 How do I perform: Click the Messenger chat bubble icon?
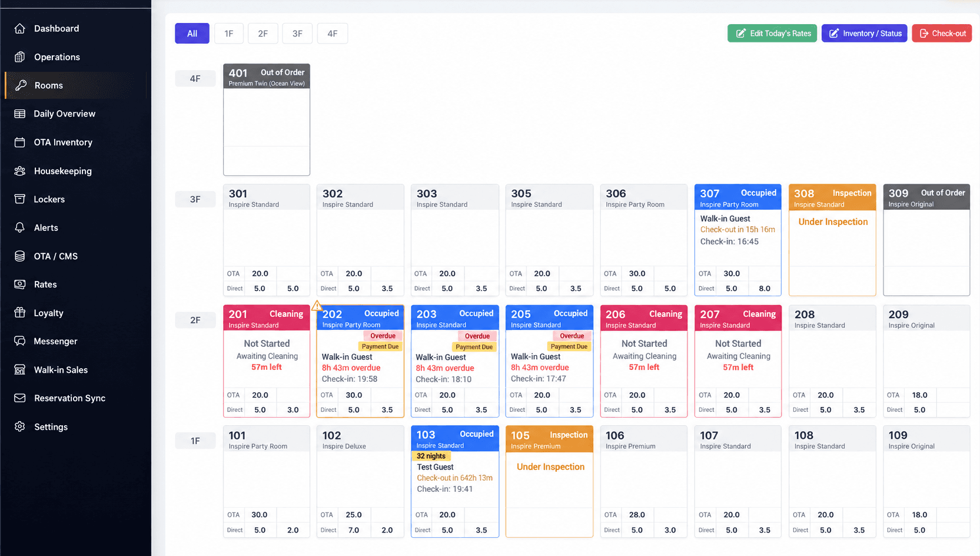tap(20, 341)
